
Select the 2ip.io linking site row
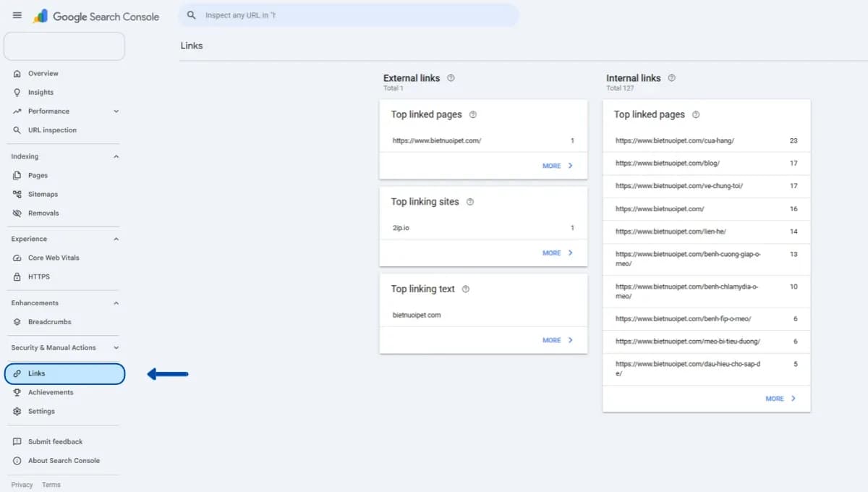click(x=483, y=228)
